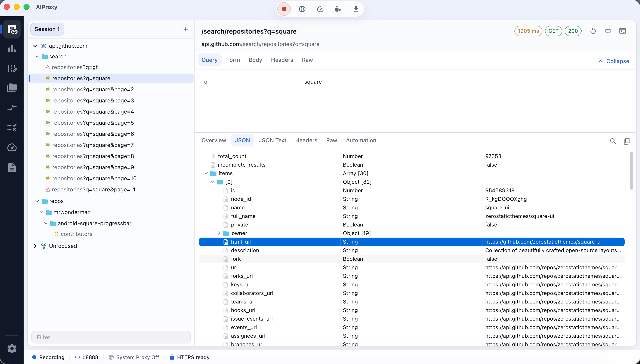Toggle System Proxy Off in status bar
The height and width of the screenshot is (364, 640).
(x=134, y=357)
